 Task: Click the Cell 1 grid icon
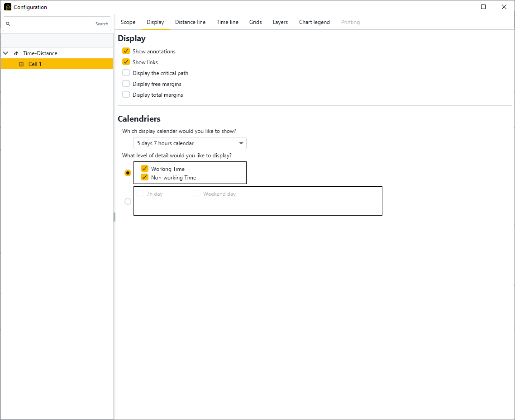click(21, 64)
